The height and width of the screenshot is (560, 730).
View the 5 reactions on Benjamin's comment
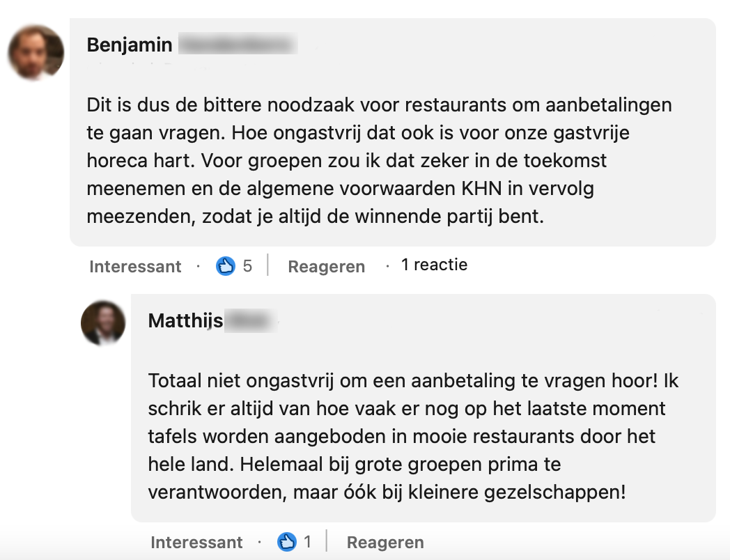[247, 266]
